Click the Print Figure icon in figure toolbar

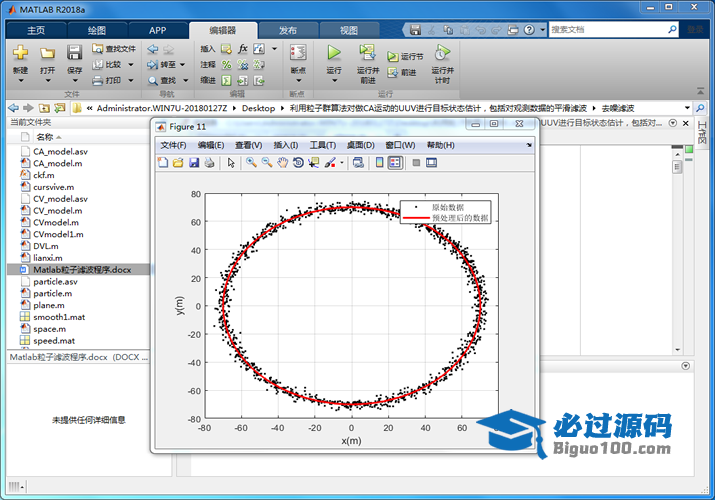point(209,162)
